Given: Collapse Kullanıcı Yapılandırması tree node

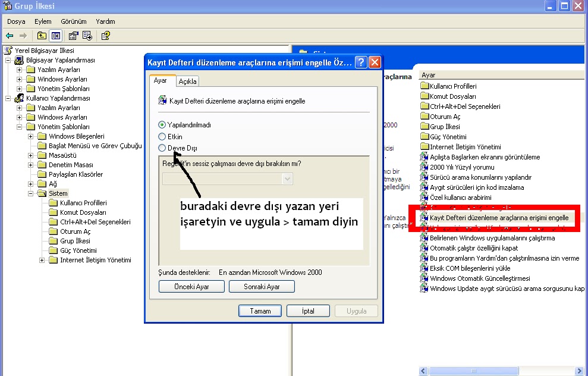Looking at the screenshot, I should tap(8, 98).
